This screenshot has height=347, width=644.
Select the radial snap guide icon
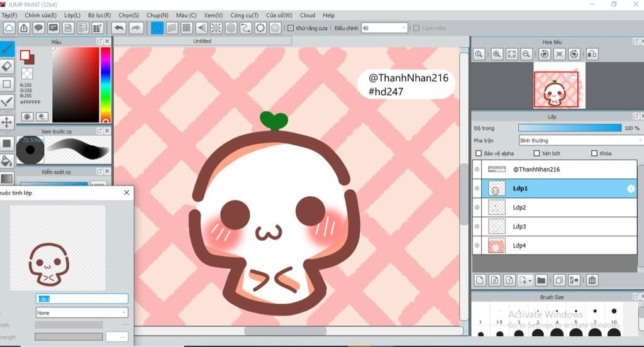point(216,28)
